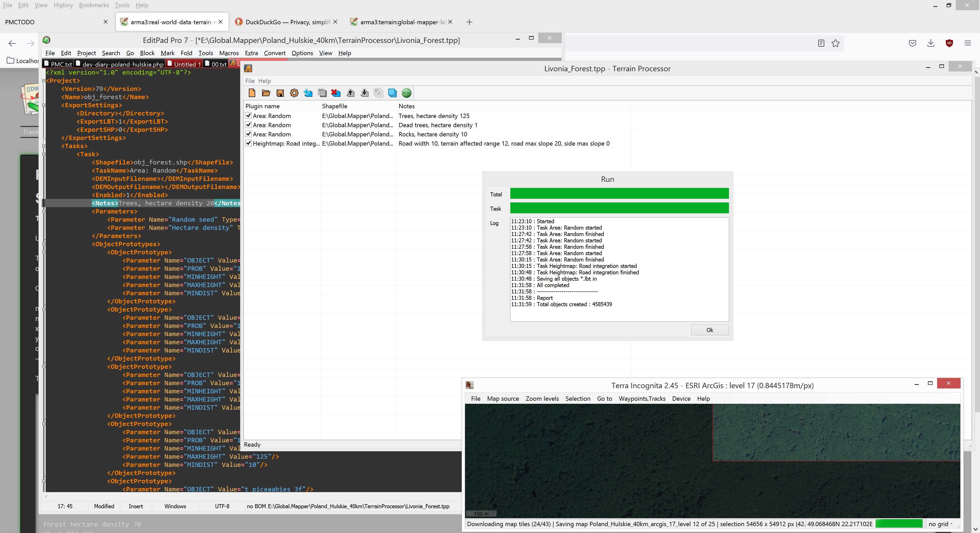Open Terra Incognita Map source menu
The image size is (980, 533).
point(503,399)
